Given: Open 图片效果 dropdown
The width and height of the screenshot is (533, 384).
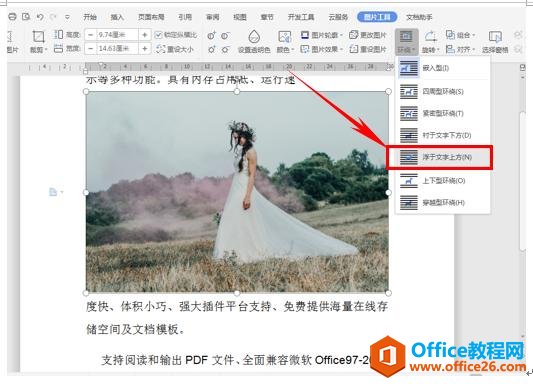Looking at the screenshot, I should click(x=321, y=50).
